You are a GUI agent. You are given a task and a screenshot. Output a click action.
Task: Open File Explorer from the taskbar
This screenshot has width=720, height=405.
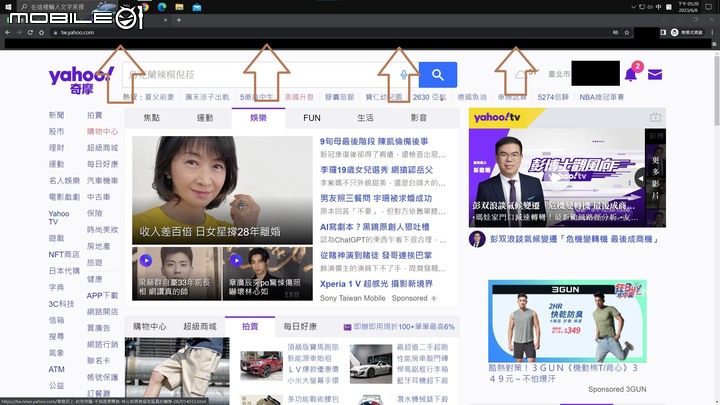[x=179, y=7]
